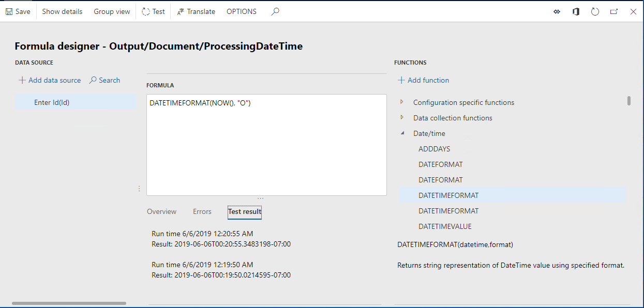644x308 pixels.
Task: Close the Formula designer form
Action: [633, 11]
